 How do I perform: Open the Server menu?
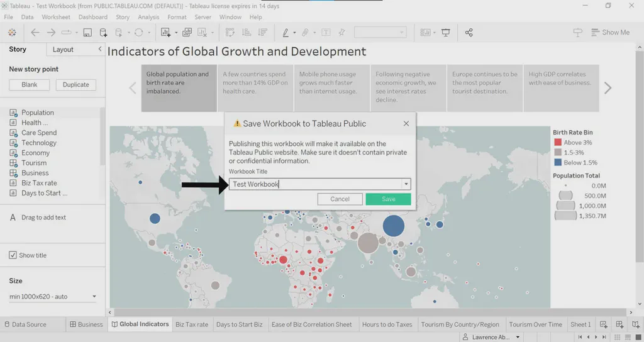(x=203, y=17)
